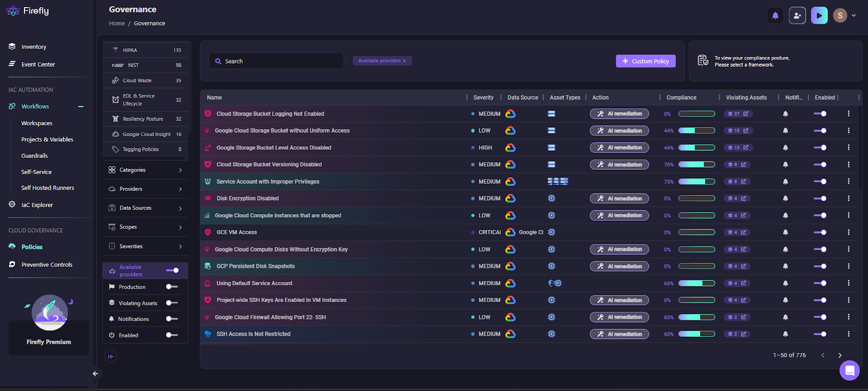Click AI remediation for Disk Encryption Disabled
The image size is (868, 391).
[x=619, y=198]
